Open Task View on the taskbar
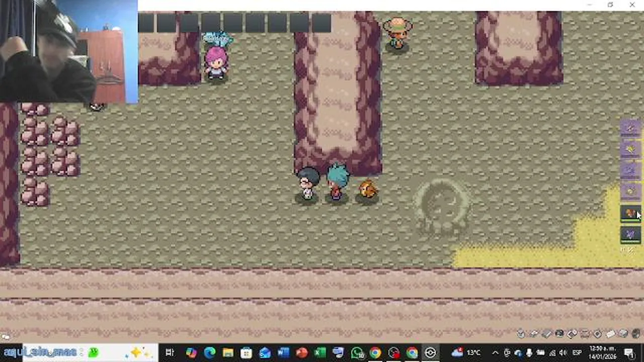Image resolution: width=644 pixels, height=362 pixels. tap(170, 352)
